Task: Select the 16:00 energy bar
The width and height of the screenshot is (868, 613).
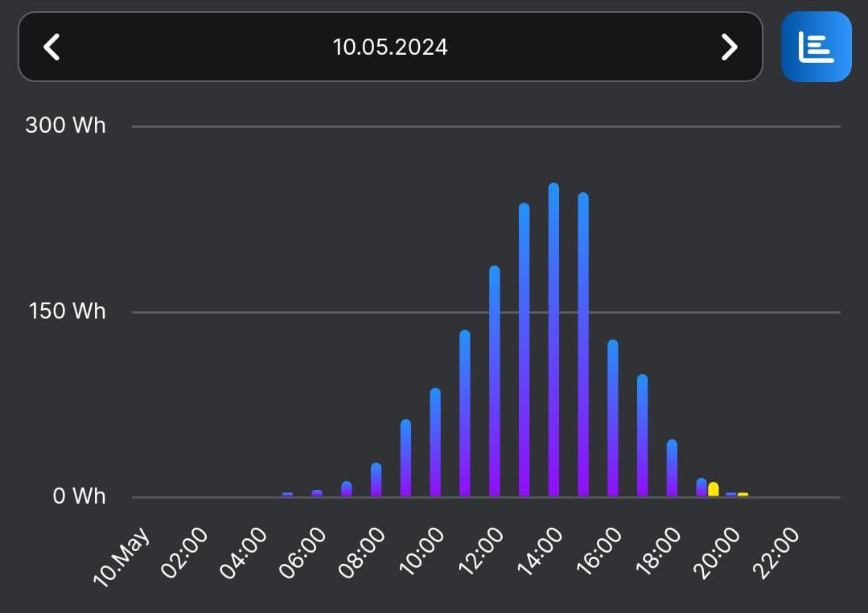Action: click(613, 418)
